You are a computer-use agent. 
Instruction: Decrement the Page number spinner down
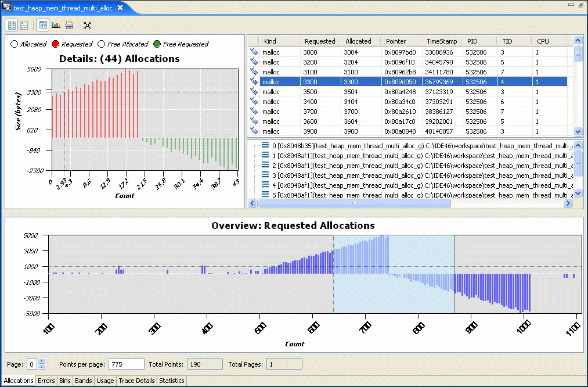click(x=42, y=367)
